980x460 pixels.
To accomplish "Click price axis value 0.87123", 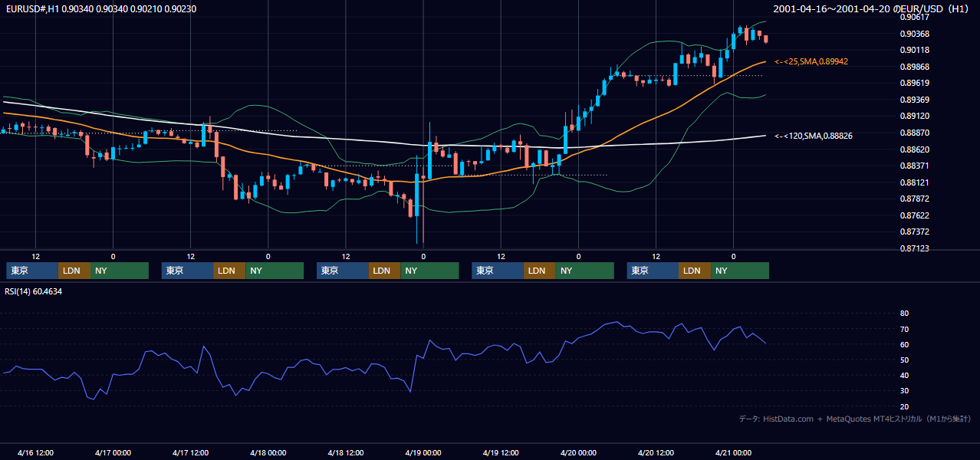I will coord(914,248).
